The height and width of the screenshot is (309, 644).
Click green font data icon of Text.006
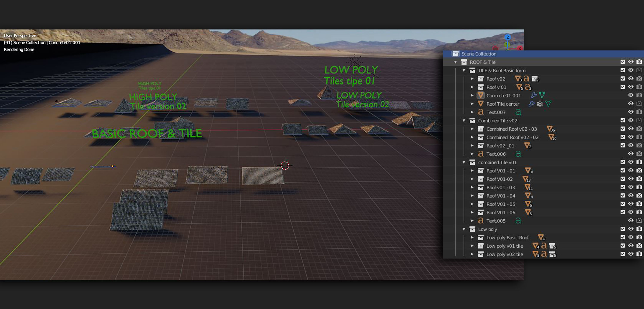click(518, 154)
